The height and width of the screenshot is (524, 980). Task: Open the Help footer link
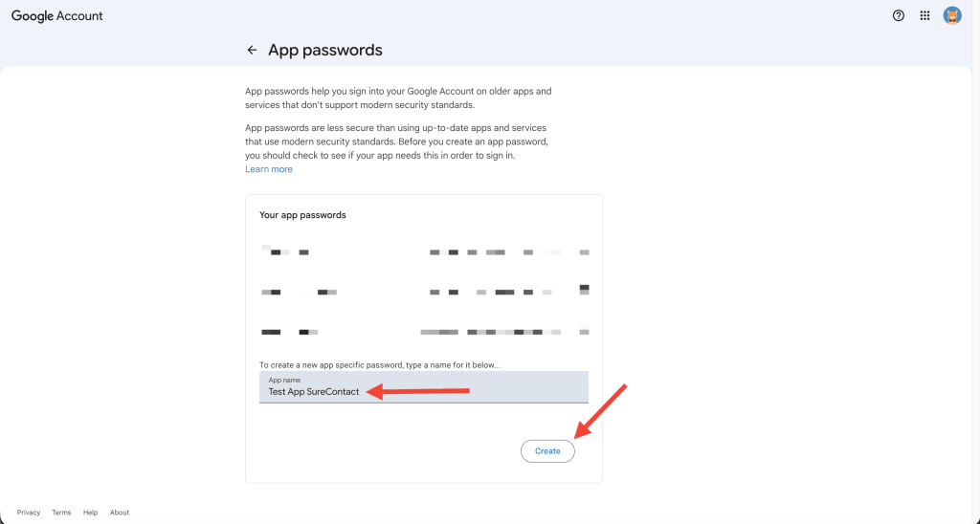tap(90, 513)
